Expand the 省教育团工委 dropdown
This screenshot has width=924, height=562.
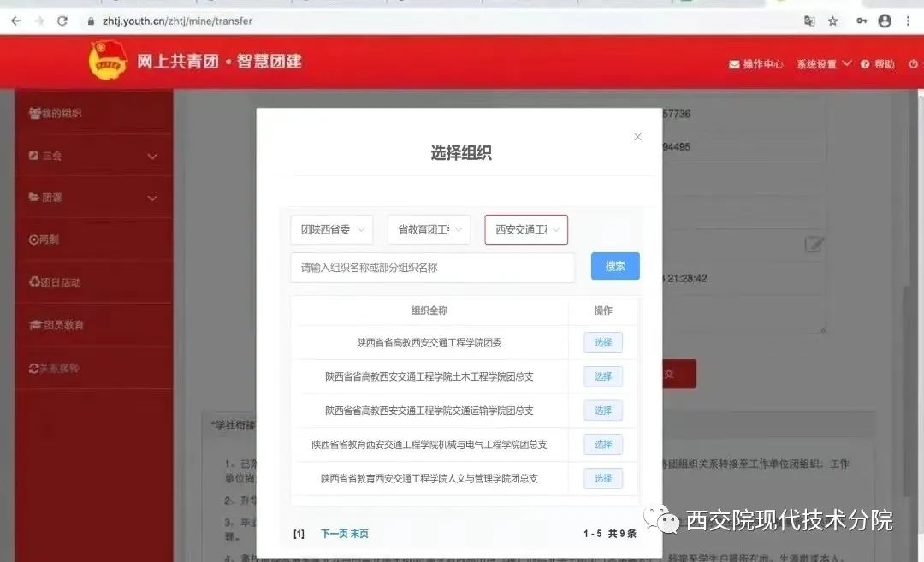[429, 229]
